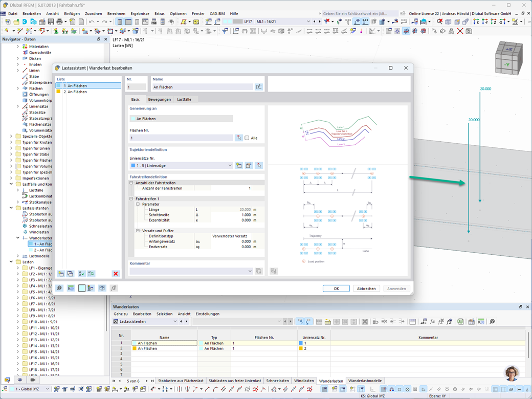The image size is (532, 399).
Task: Select list entry 2 An Flächen in the dialog
Action: [88, 92]
